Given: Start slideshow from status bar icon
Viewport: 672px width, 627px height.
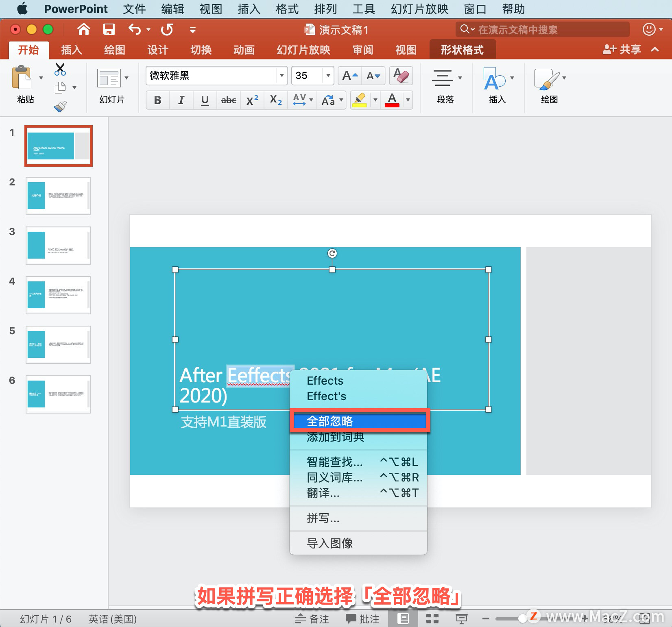Looking at the screenshot, I should 461,618.
